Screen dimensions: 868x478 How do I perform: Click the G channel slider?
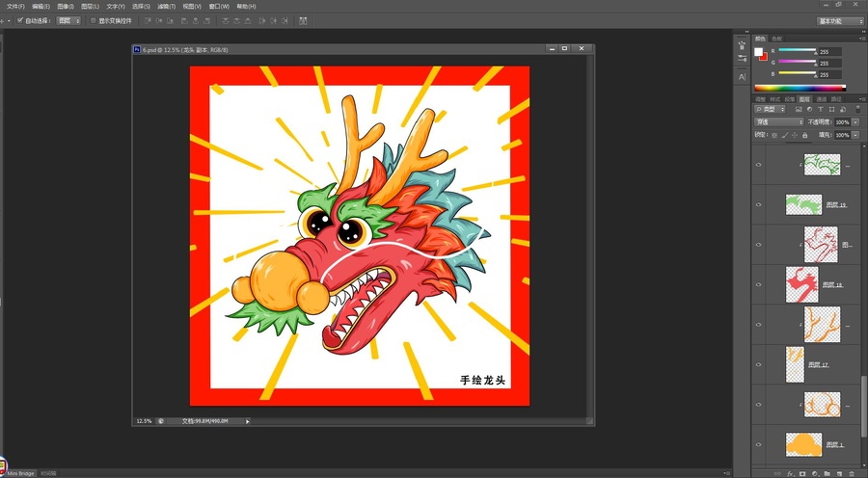798,63
